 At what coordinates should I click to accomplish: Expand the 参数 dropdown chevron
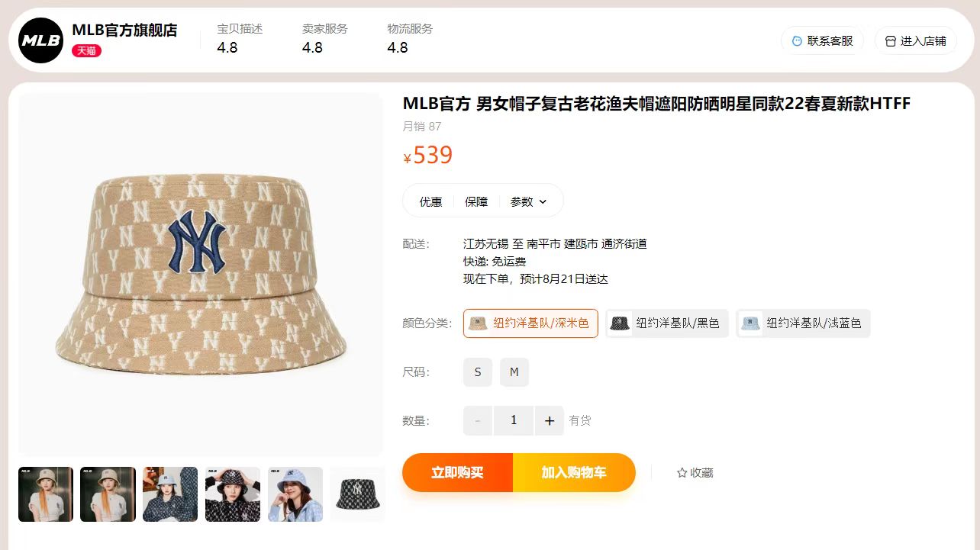(x=543, y=202)
